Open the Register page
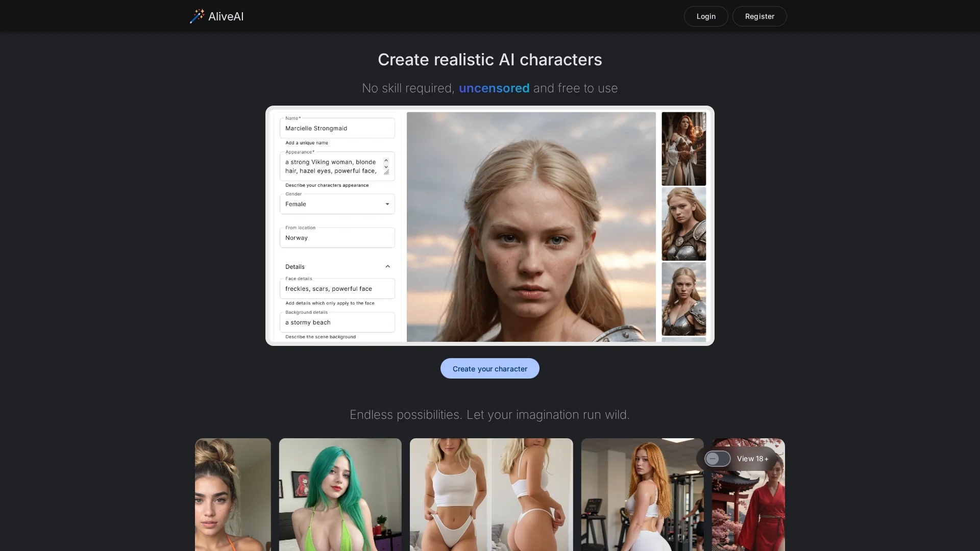Viewport: 980px width, 551px height. (x=759, y=16)
